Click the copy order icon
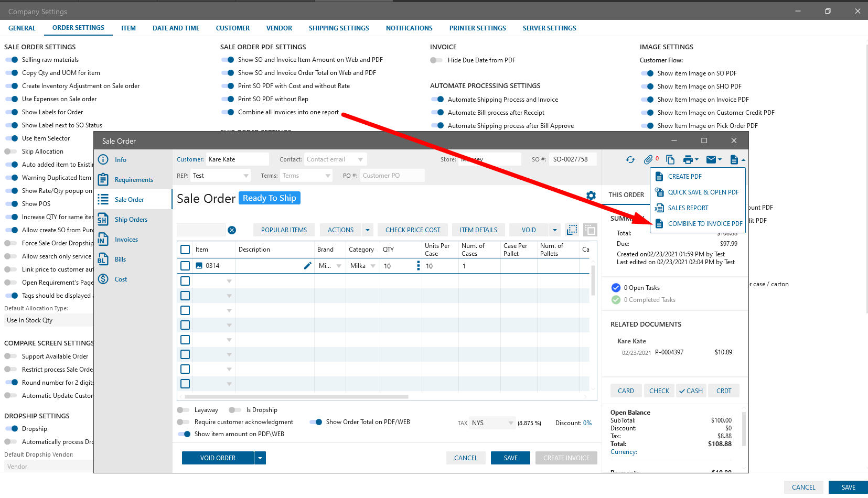This screenshot has height=498, width=868. click(670, 160)
